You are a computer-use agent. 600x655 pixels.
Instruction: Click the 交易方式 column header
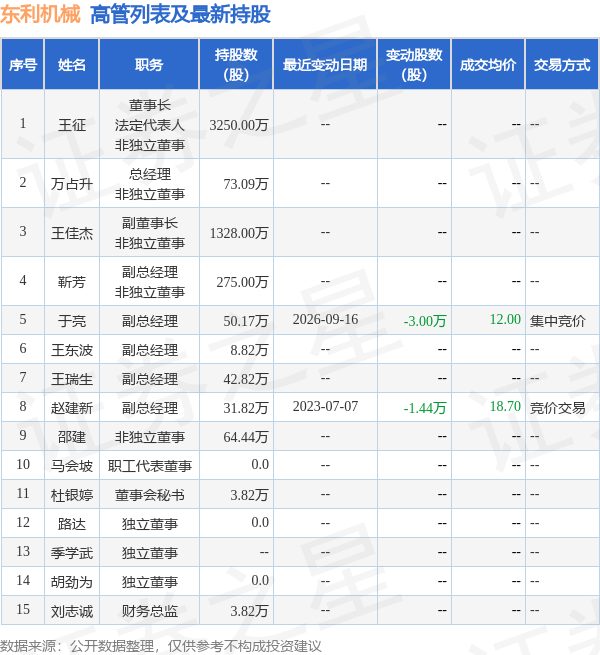[562, 64]
